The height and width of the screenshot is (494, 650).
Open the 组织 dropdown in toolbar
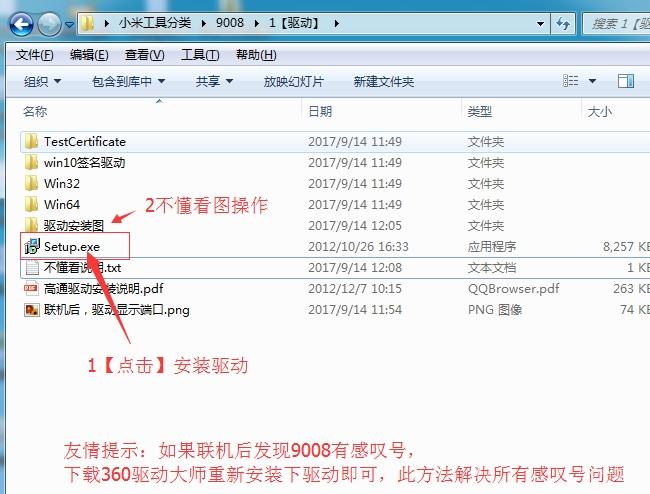point(42,81)
